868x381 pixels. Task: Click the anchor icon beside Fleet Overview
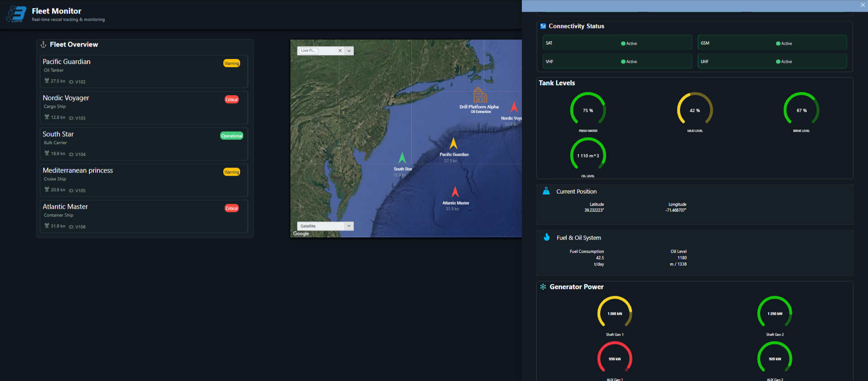[x=43, y=44]
